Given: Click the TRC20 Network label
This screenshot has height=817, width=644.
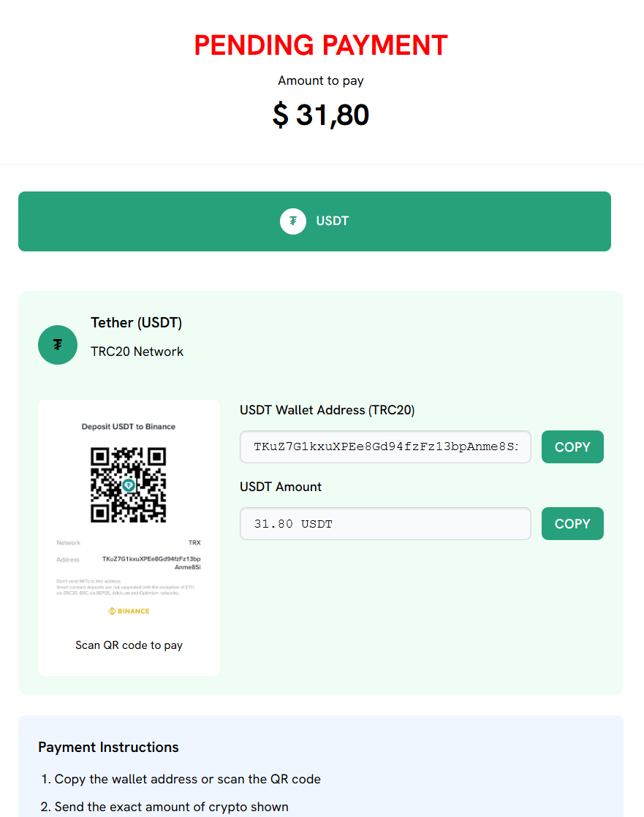Looking at the screenshot, I should 137,351.
